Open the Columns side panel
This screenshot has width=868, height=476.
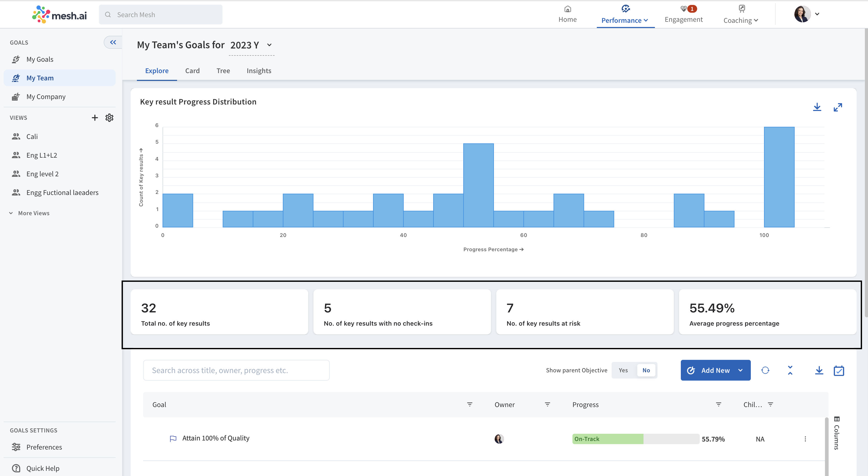click(837, 433)
